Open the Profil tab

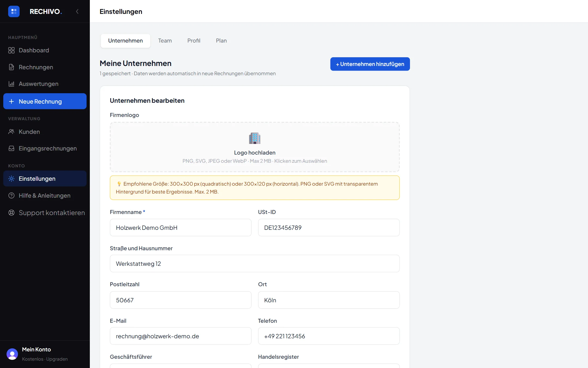click(x=194, y=41)
